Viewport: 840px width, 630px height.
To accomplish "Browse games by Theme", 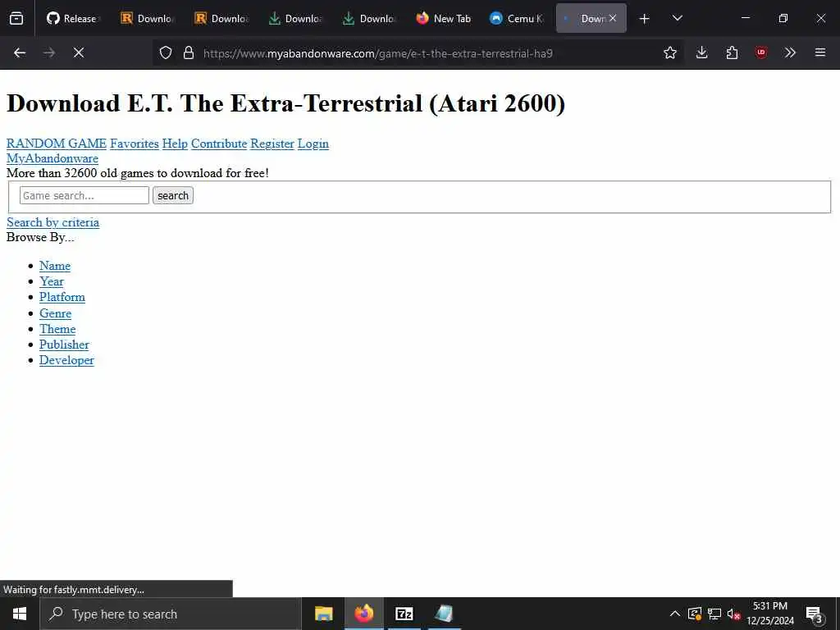I will point(57,329).
